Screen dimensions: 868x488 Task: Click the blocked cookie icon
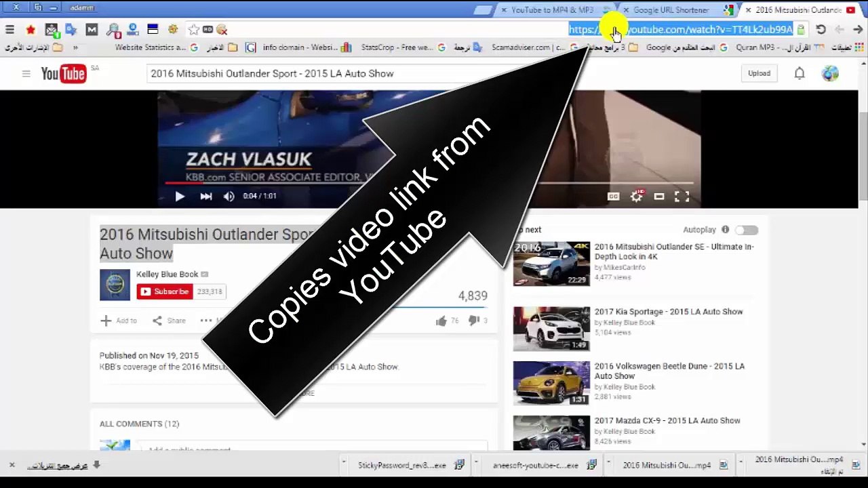[222, 30]
